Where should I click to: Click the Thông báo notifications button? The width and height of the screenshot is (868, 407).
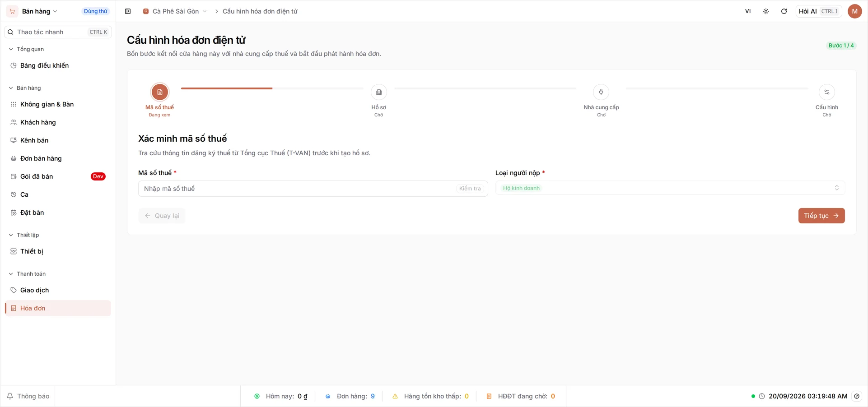pyautogui.click(x=28, y=396)
